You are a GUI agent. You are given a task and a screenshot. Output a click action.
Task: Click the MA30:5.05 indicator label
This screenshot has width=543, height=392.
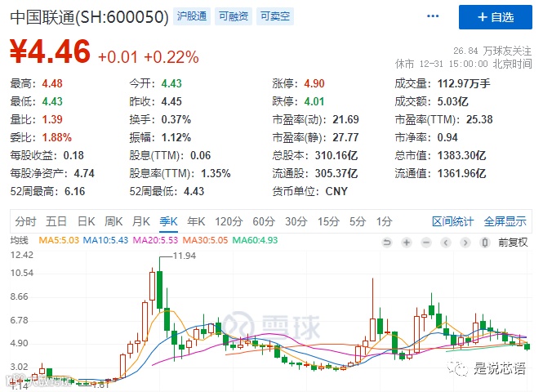point(205,240)
